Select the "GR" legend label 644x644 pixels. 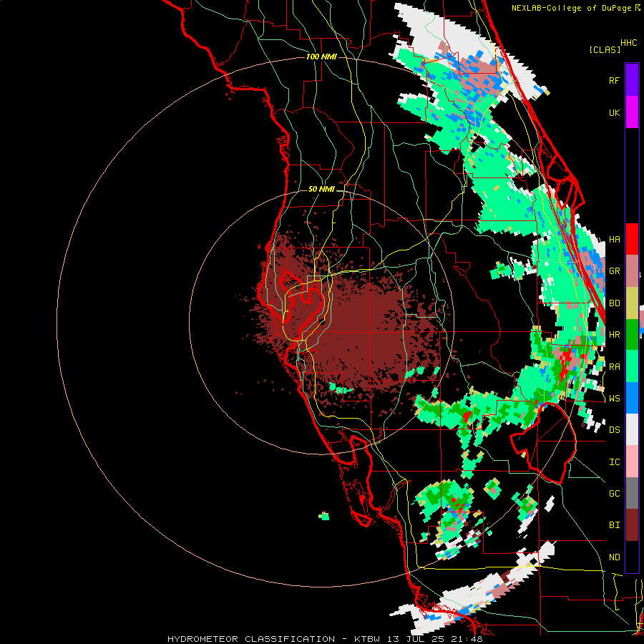coord(614,271)
